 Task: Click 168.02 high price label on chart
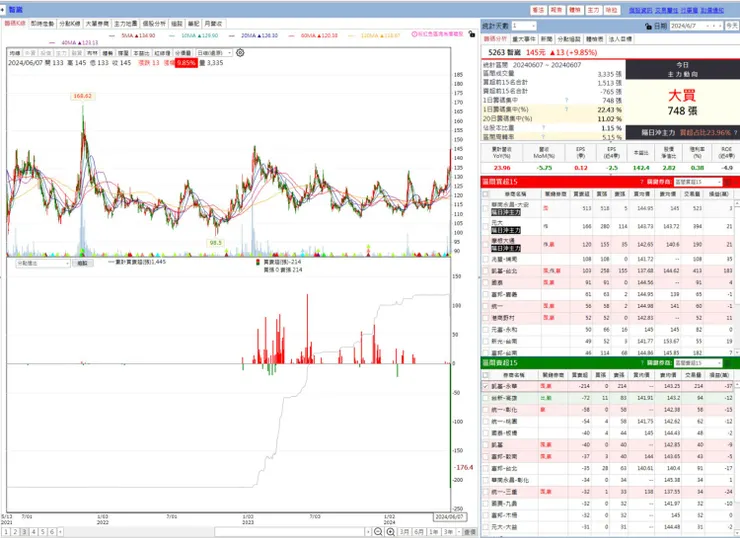point(83,96)
